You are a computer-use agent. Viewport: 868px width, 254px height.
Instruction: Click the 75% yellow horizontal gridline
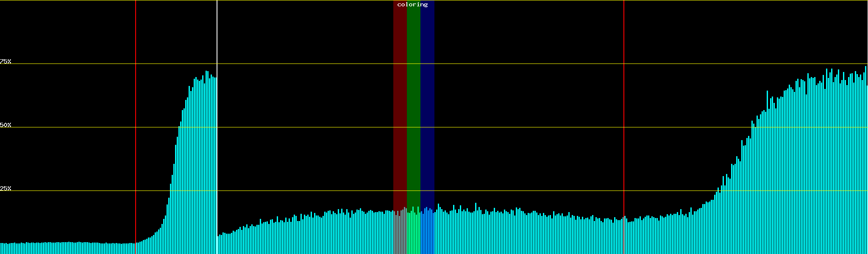click(x=509, y=63)
